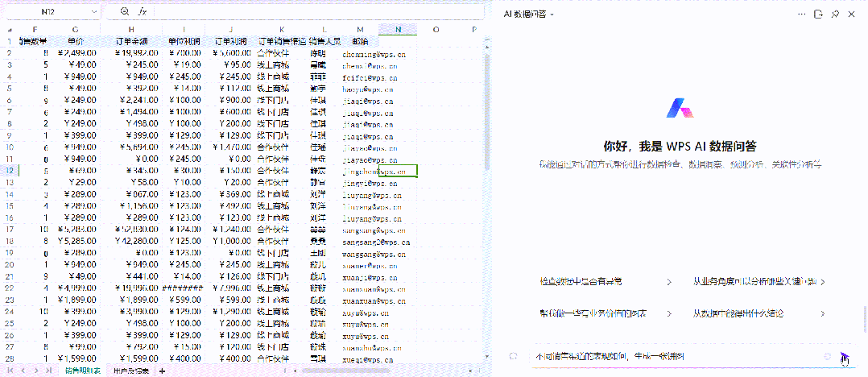Viewport: 868px width, 377px height.
Task: Expand the 检查数据中是否有异常 suggestion arrow
Action: (669, 282)
